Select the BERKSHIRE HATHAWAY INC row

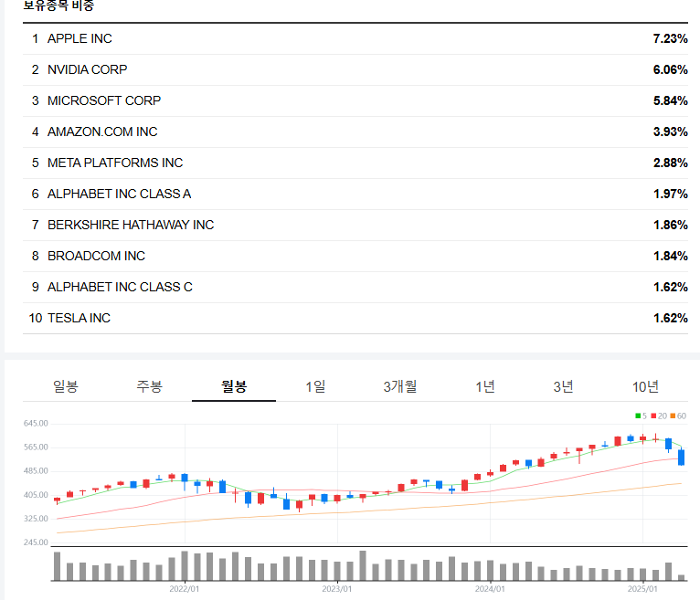coord(355,225)
